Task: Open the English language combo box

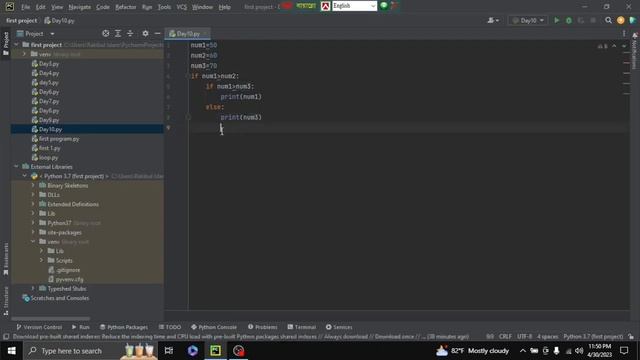Action: (354, 6)
